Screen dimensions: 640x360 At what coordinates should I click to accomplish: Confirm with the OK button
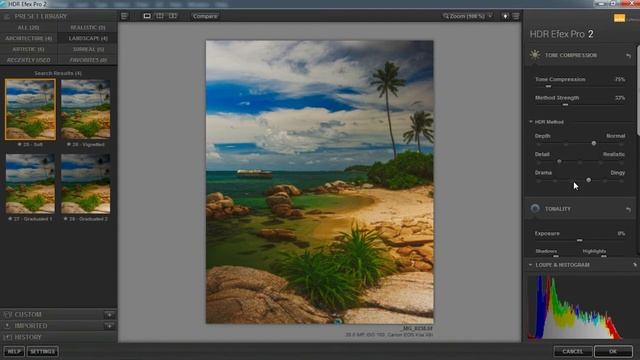(613, 351)
